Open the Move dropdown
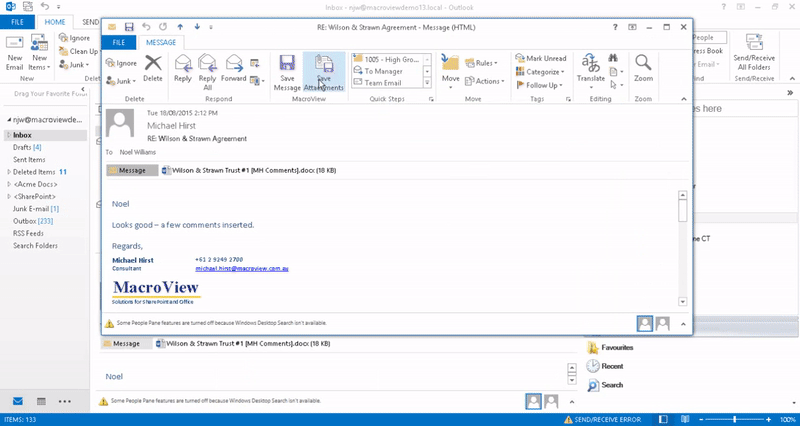The width and height of the screenshot is (800, 426). (451, 72)
